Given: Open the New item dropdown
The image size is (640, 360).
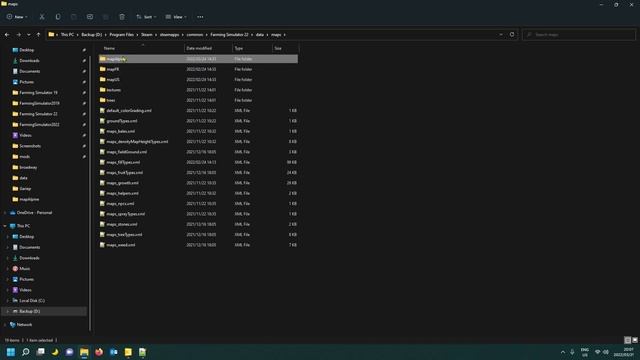Looking at the screenshot, I should (x=17, y=17).
